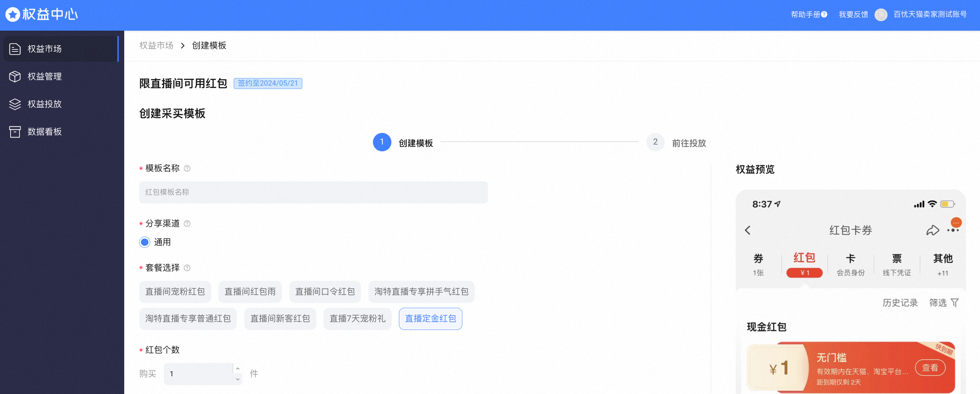
Task: Switch to the 红包 tab in preview
Action: point(804,264)
